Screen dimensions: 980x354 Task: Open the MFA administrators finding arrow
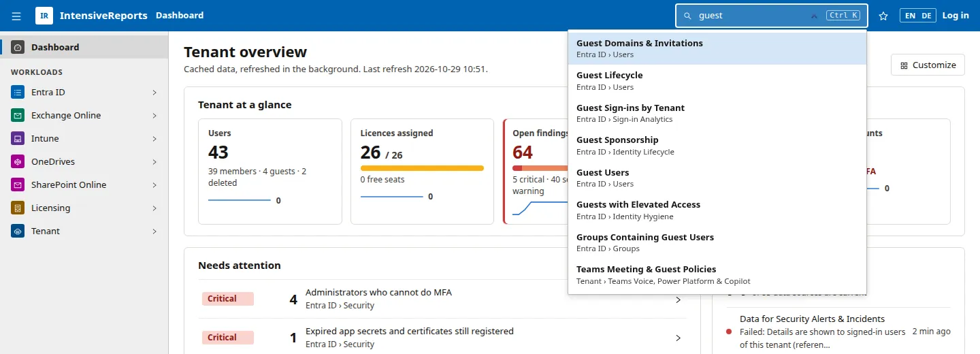click(x=678, y=300)
